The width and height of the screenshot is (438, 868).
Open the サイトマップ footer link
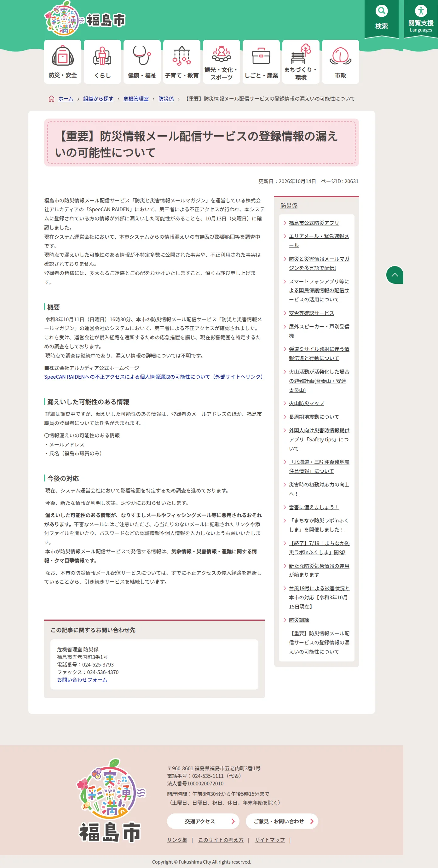click(x=270, y=840)
